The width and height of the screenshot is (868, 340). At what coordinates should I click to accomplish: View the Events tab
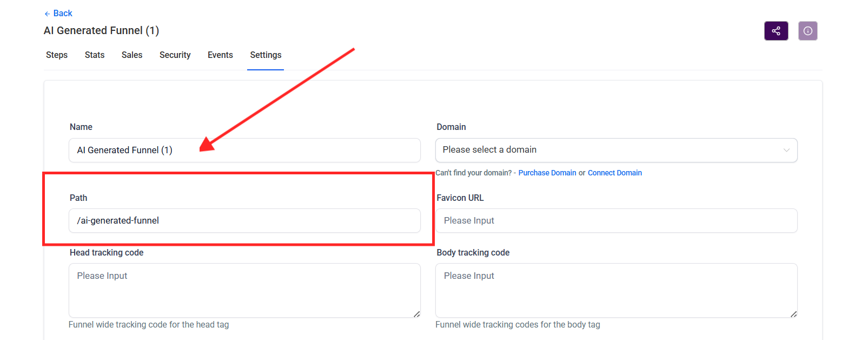tap(220, 55)
